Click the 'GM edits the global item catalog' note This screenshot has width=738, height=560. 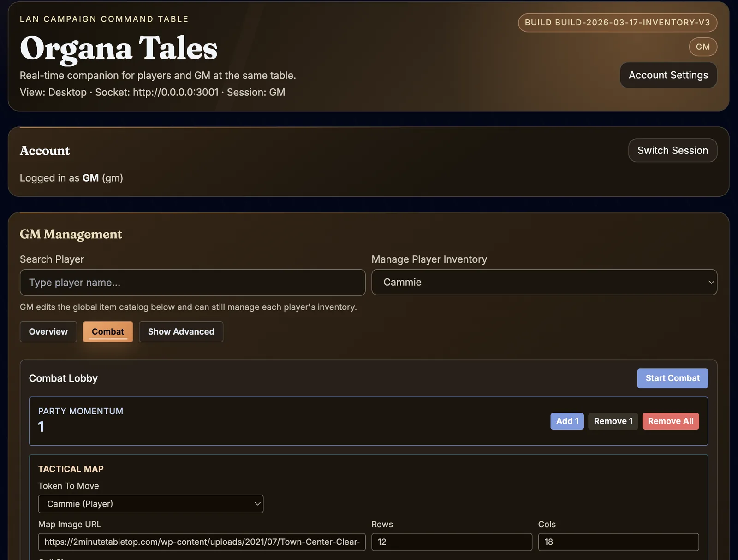[x=188, y=307]
